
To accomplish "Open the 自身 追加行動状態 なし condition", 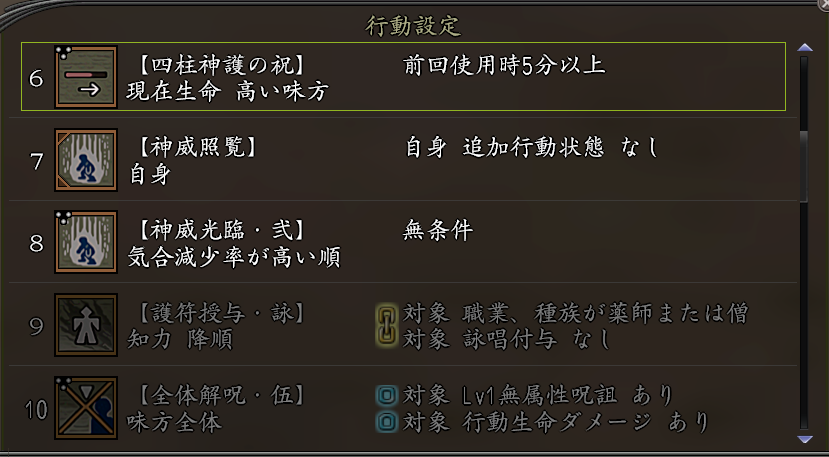I will [532, 148].
